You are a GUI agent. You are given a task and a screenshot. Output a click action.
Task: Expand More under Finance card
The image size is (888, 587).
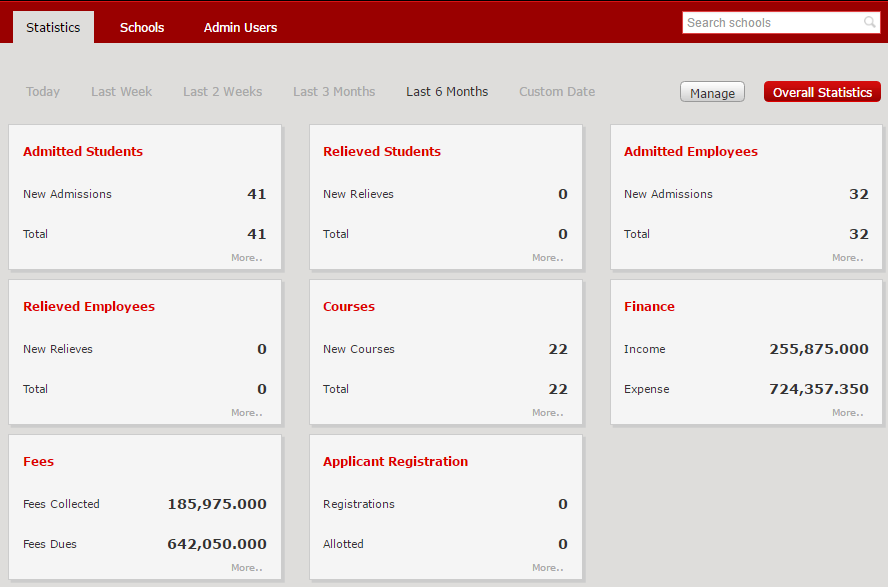pyautogui.click(x=847, y=412)
